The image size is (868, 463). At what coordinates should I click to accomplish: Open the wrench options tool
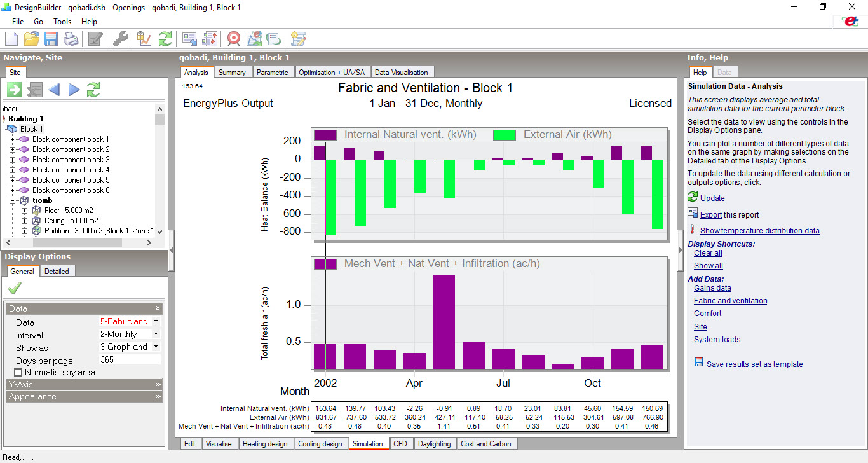(x=120, y=39)
